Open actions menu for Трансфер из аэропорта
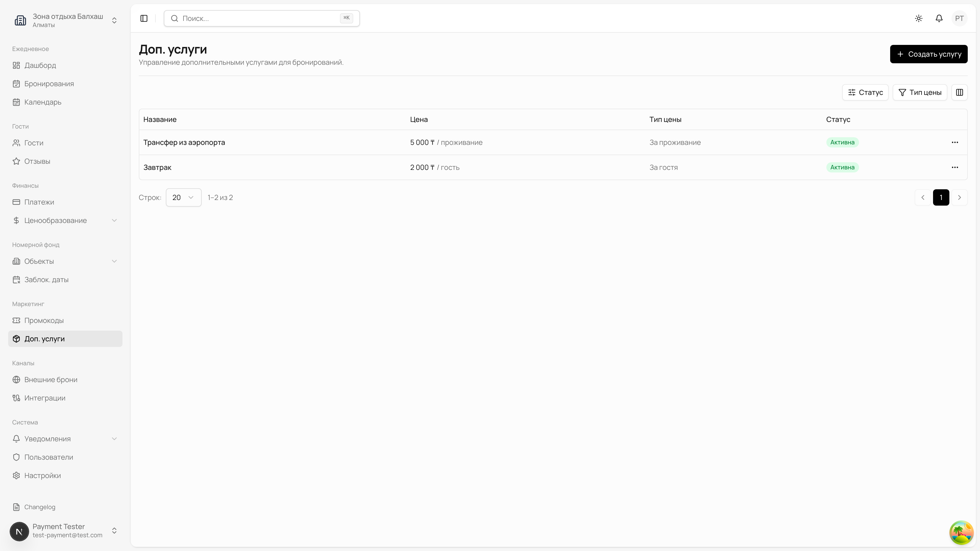This screenshot has width=980, height=551. pyautogui.click(x=954, y=142)
